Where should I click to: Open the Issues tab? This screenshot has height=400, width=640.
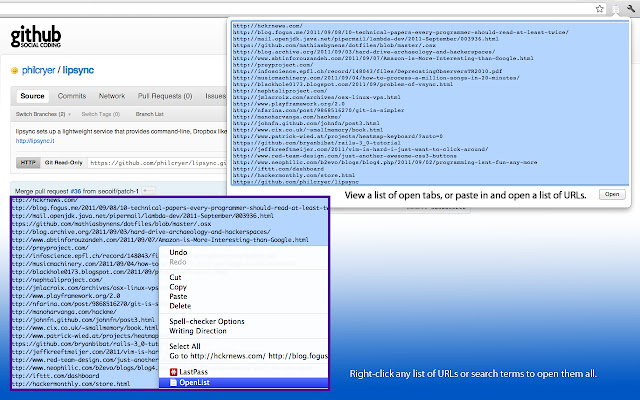(x=215, y=96)
